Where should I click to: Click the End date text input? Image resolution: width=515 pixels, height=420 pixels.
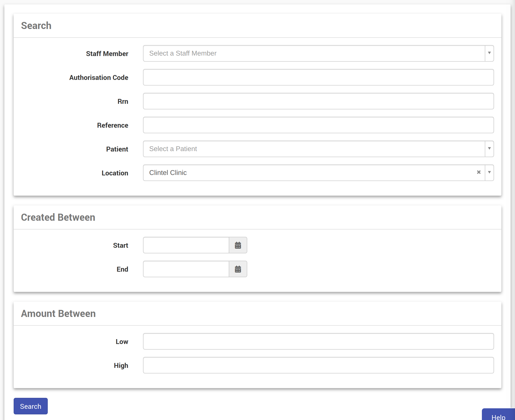[186, 269]
